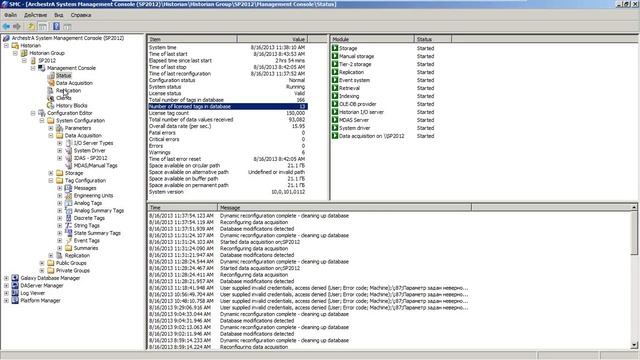Click the Status column header in modules list
Image resolution: width=640 pixels, height=360 pixels.
pyautogui.click(x=433, y=39)
